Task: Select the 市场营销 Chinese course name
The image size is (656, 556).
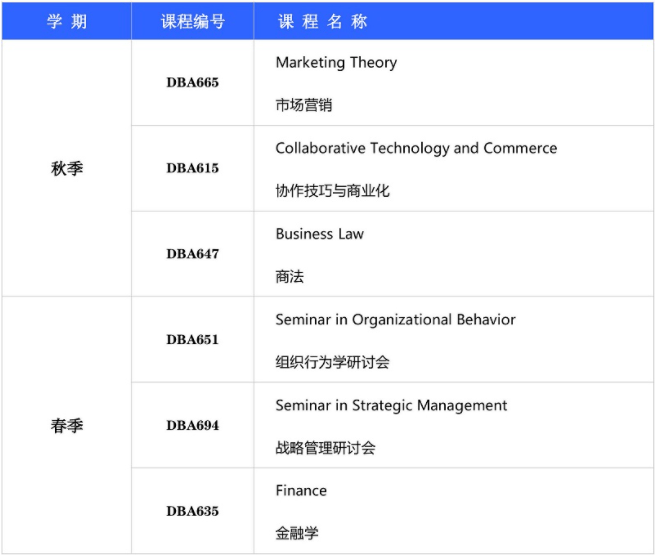Action: point(303,104)
